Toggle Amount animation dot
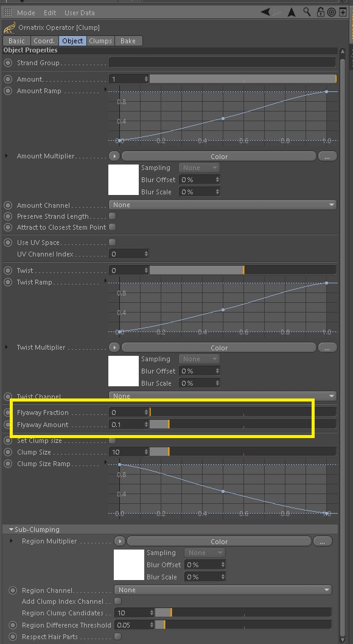353x644 pixels. [x=8, y=79]
